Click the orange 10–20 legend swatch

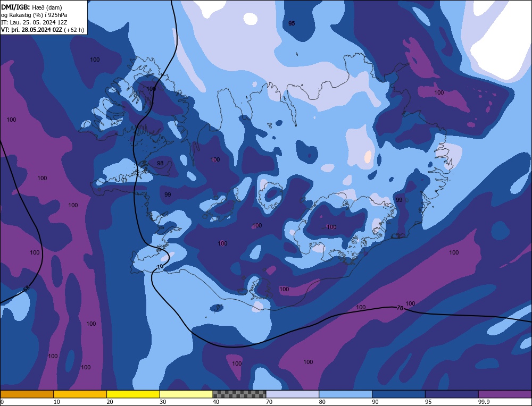pos(80,394)
